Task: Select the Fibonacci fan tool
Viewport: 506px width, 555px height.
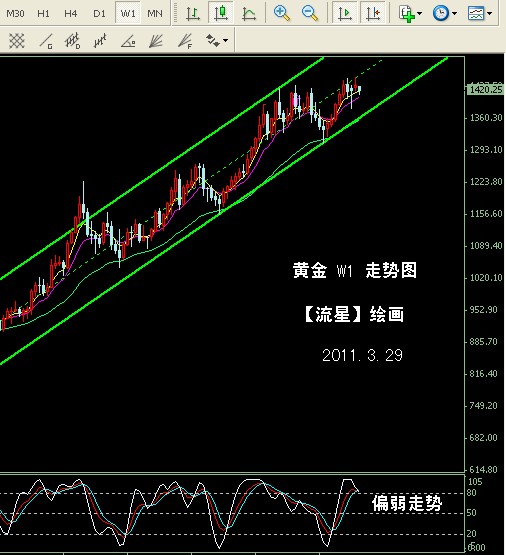Action: tap(185, 41)
